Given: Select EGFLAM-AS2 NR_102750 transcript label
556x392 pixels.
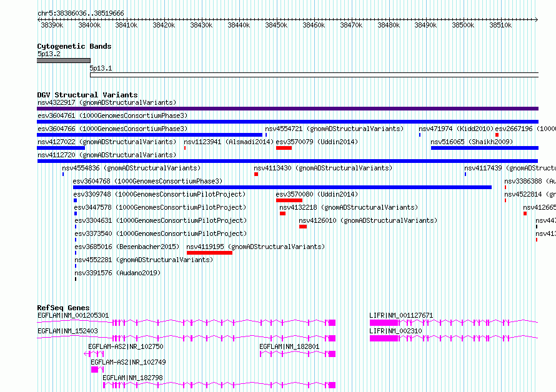Looking at the screenshot, I should coord(126,346).
